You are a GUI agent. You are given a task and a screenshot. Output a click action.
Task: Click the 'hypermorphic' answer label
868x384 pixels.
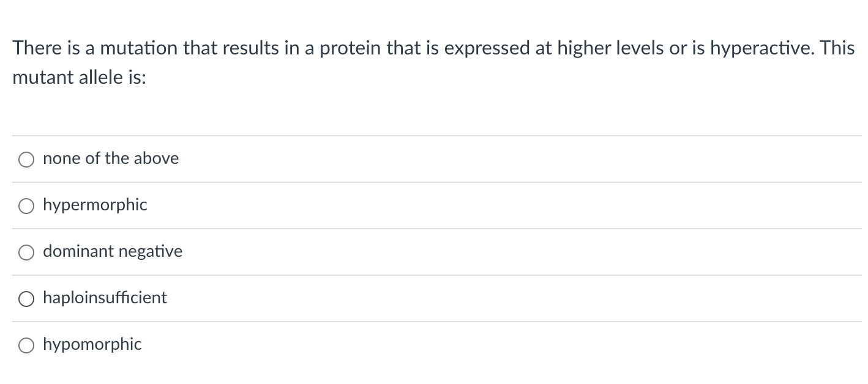click(x=95, y=205)
